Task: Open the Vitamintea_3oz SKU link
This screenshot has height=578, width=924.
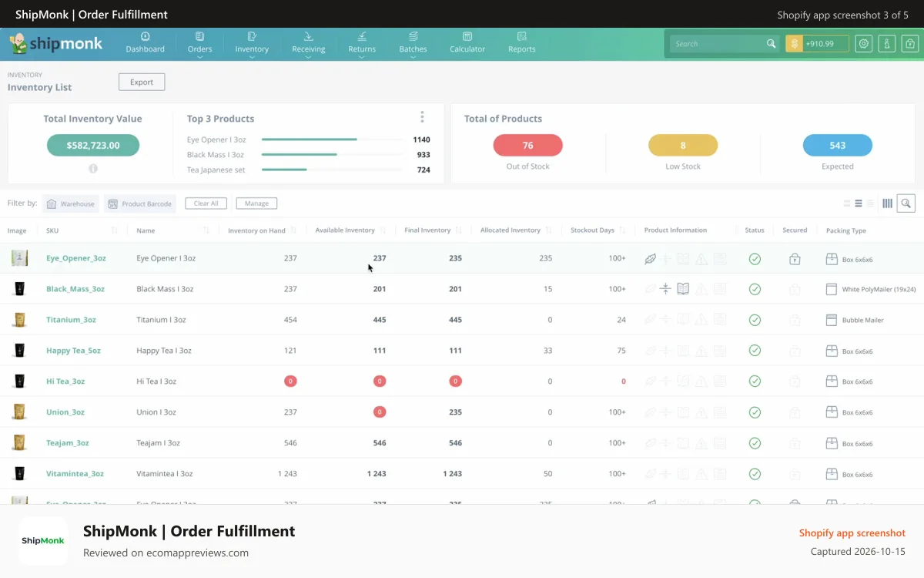Action: pos(75,474)
